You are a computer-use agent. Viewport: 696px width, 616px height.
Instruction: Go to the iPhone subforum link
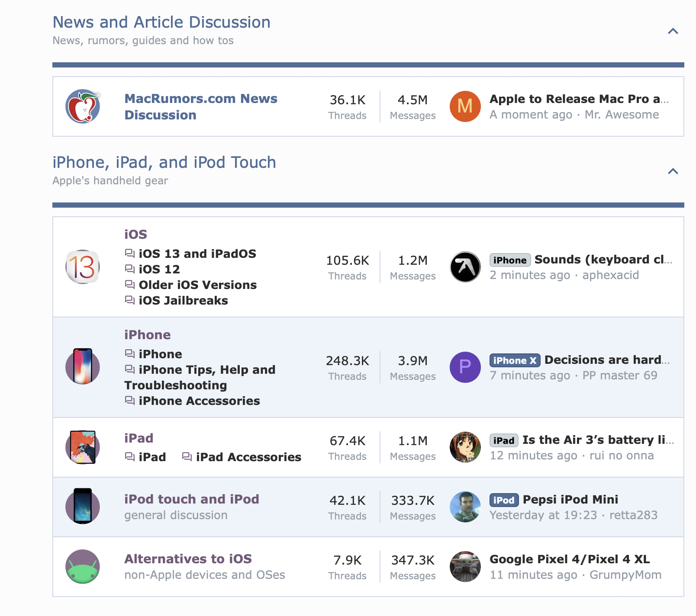[x=160, y=354]
